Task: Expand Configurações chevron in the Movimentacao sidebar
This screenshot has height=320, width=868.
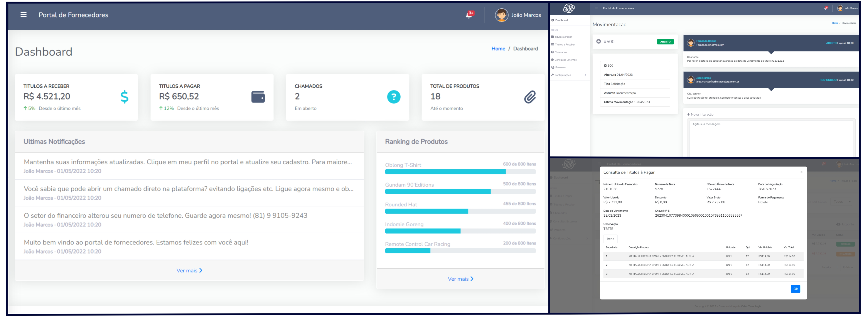Action: click(x=585, y=75)
